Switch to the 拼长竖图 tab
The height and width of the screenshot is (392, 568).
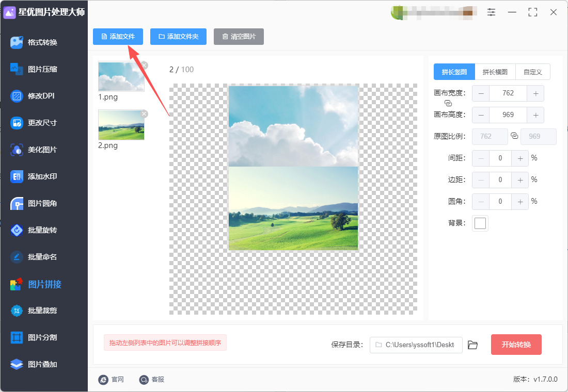[454, 72]
